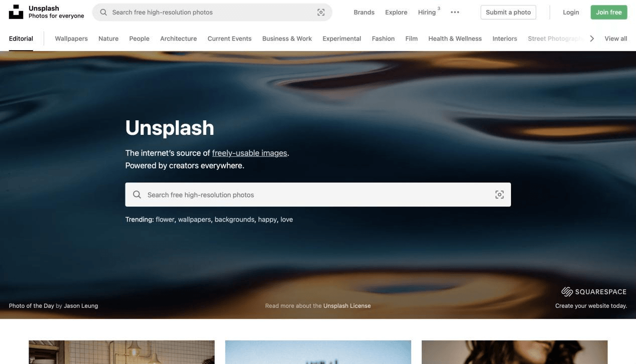Image resolution: width=636 pixels, height=364 pixels.
Task: Open visual search camera icon in header search bar
Action: [321, 12]
